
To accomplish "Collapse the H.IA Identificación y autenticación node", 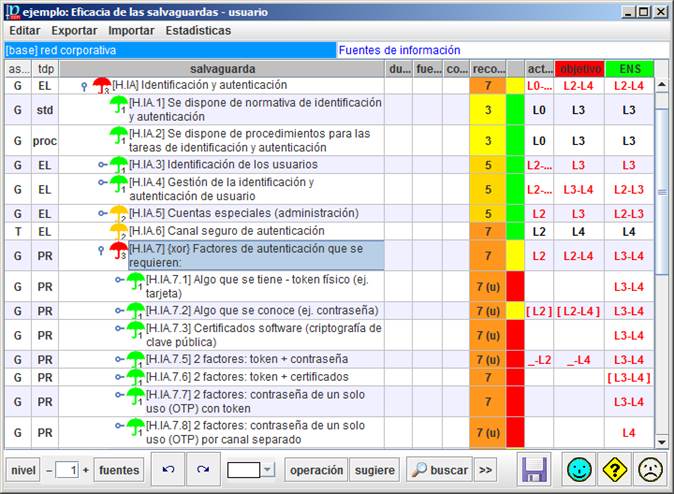I will (83, 86).
